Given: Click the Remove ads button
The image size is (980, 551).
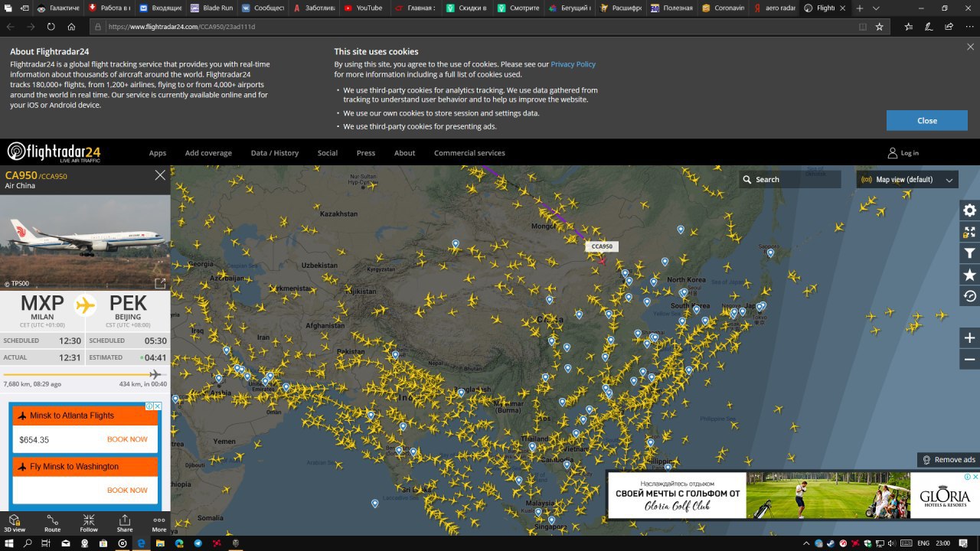Looking at the screenshot, I should point(949,460).
